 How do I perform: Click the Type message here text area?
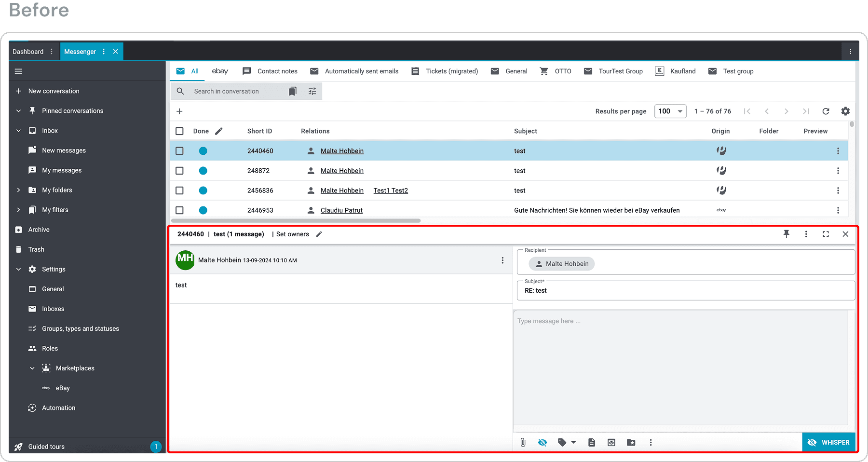coord(680,367)
